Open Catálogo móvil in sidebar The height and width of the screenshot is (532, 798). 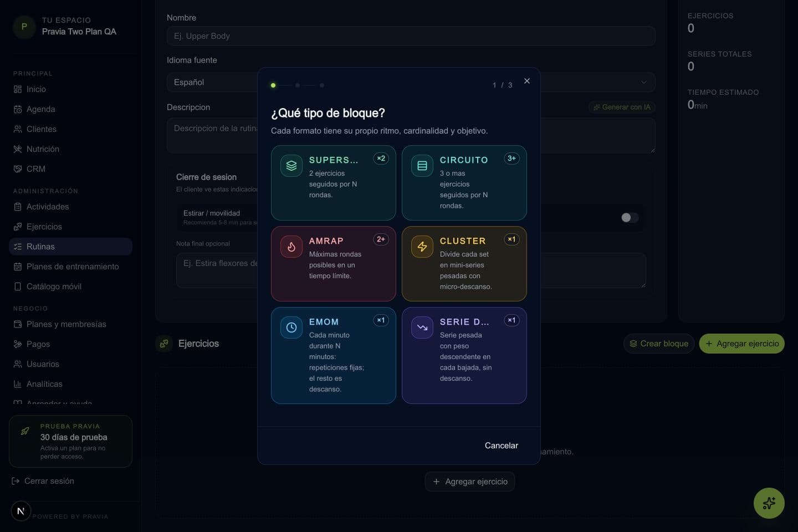tap(70, 287)
